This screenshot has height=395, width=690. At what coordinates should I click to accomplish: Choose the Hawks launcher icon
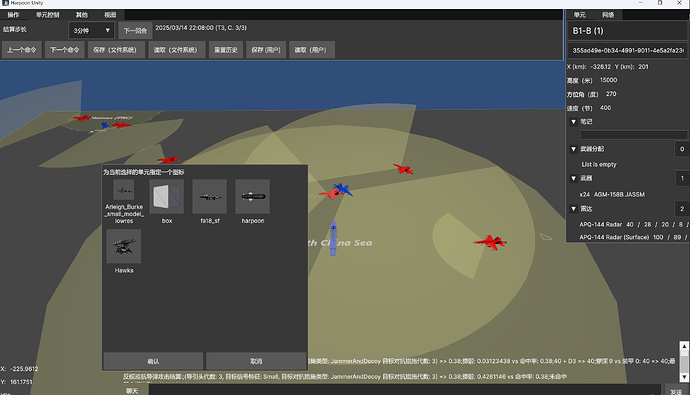[x=124, y=246]
